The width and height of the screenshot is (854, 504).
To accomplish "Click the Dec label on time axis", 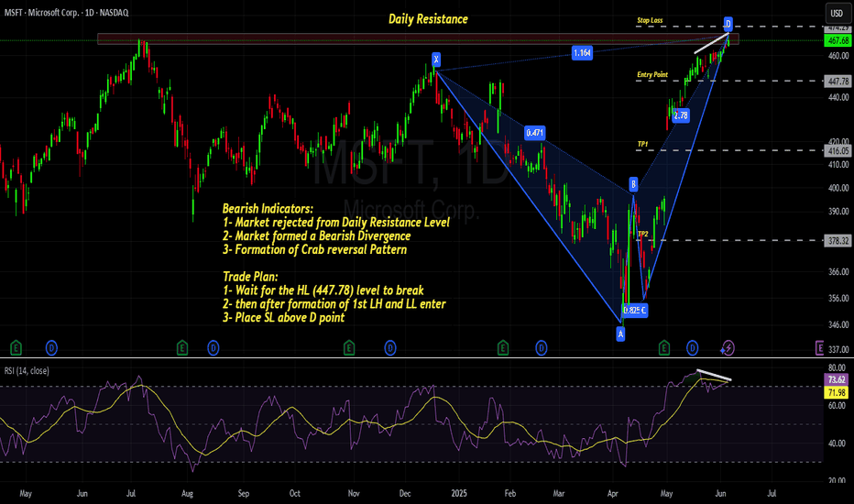I will pos(405,494).
